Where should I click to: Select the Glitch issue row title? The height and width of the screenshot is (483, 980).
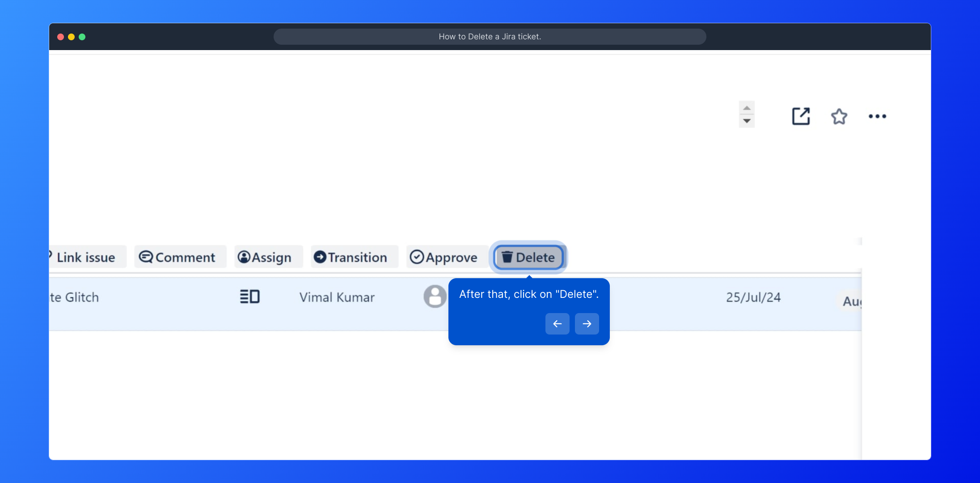[75, 297]
